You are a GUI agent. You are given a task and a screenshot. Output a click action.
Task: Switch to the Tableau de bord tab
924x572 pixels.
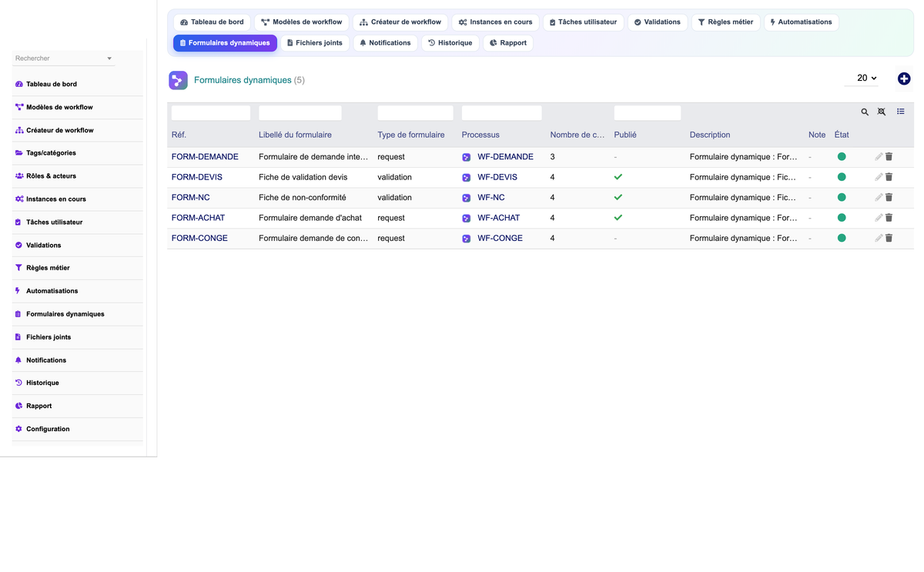212,22
